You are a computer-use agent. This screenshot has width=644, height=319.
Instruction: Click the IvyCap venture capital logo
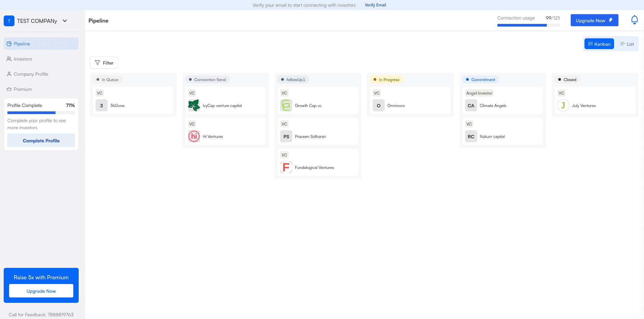coord(194,105)
